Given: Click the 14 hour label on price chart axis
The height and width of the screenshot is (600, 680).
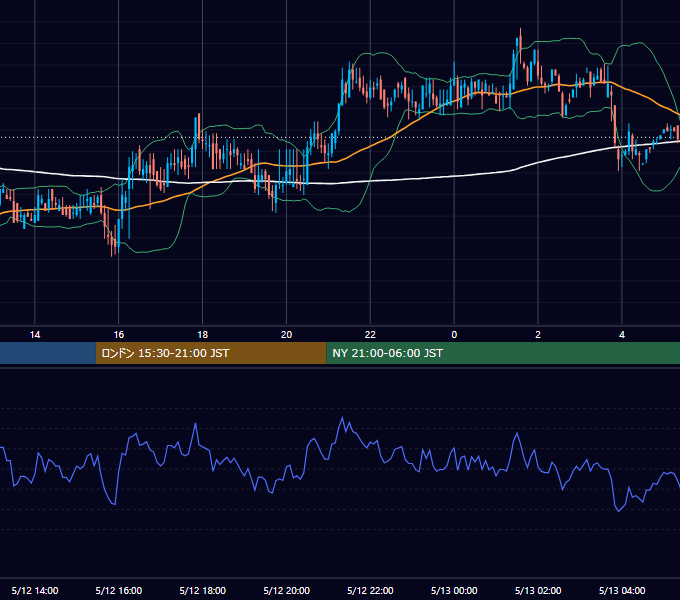Looking at the screenshot, I should [35, 335].
